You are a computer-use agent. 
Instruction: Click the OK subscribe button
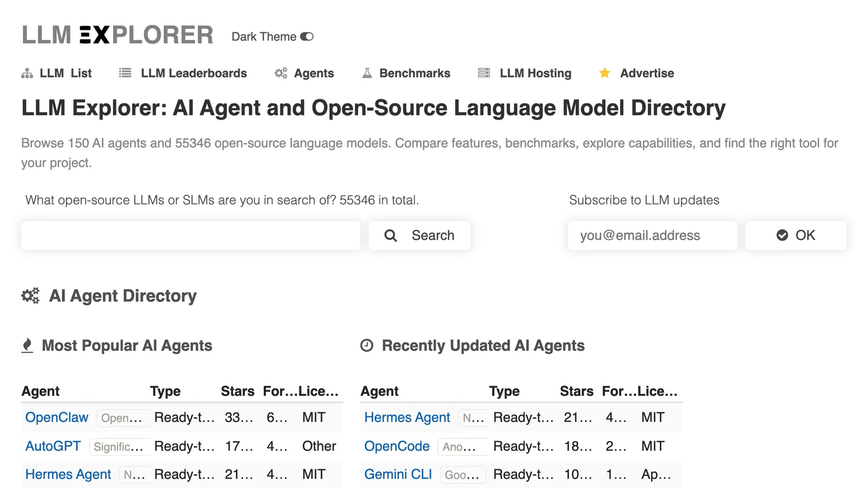pos(796,235)
